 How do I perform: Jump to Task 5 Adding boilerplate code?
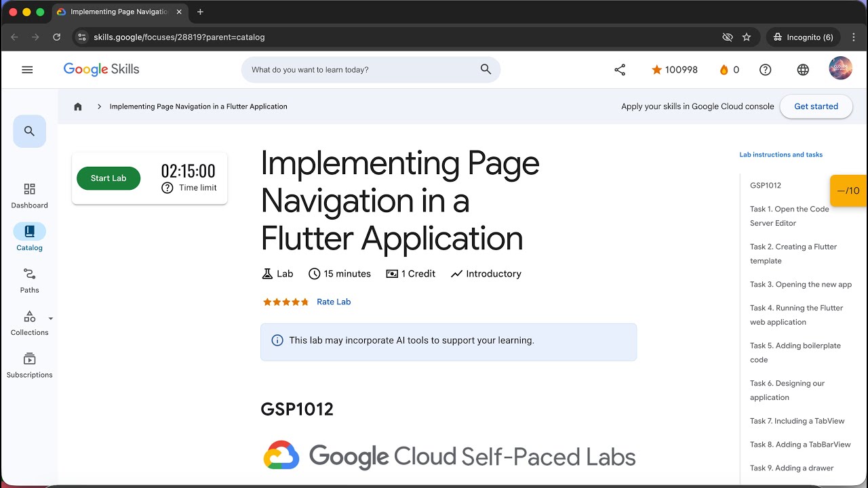tap(795, 352)
